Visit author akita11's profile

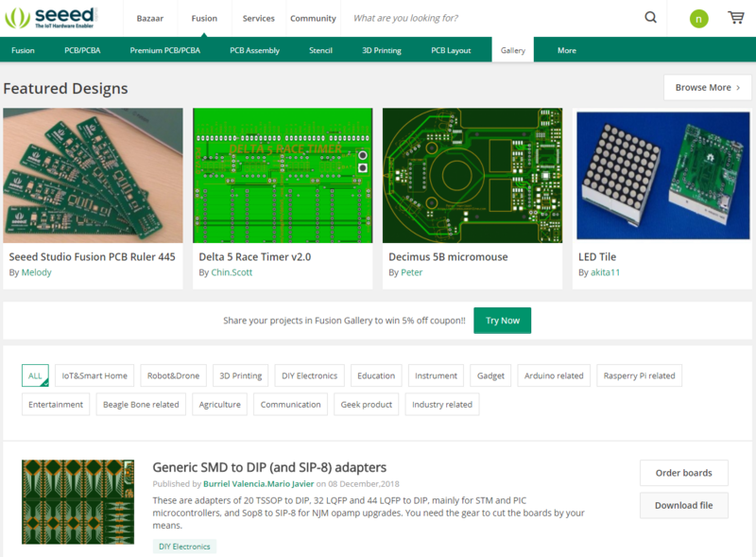pyautogui.click(x=605, y=272)
